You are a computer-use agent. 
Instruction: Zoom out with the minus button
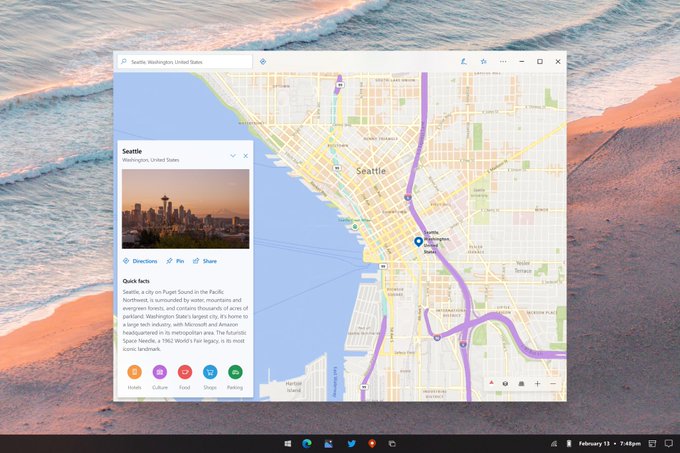tap(553, 384)
